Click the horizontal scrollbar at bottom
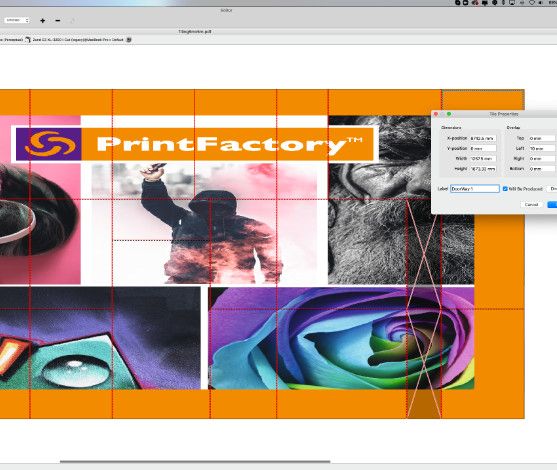 coord(195,461)
